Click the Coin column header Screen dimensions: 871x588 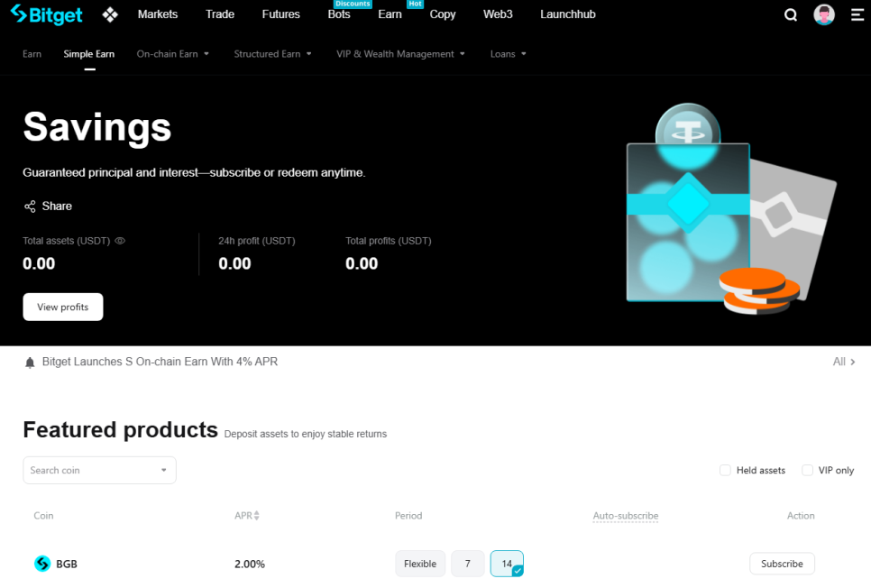click(43, 516)
